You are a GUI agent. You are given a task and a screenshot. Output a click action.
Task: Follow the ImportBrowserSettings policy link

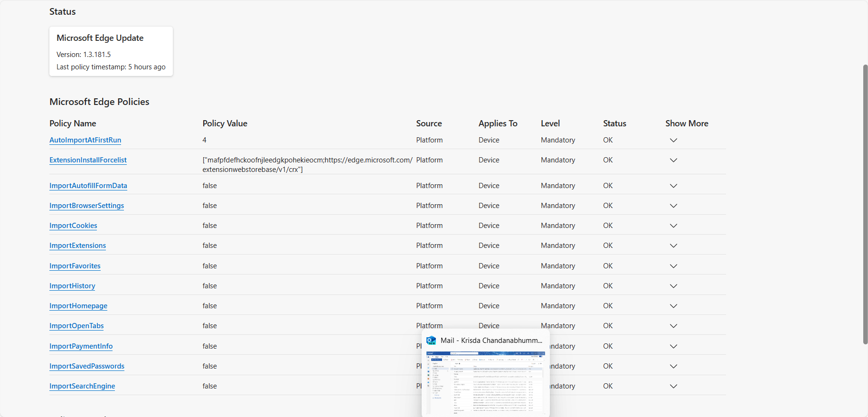[86, 206]
